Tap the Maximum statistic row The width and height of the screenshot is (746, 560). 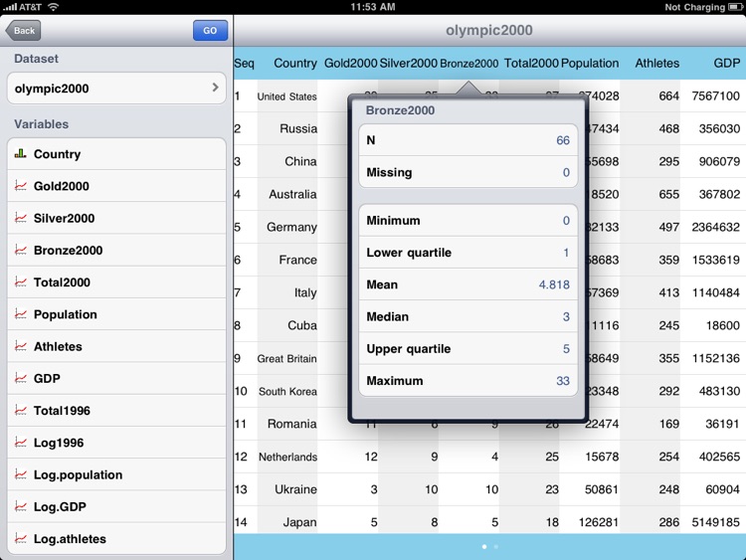point(468,381)
